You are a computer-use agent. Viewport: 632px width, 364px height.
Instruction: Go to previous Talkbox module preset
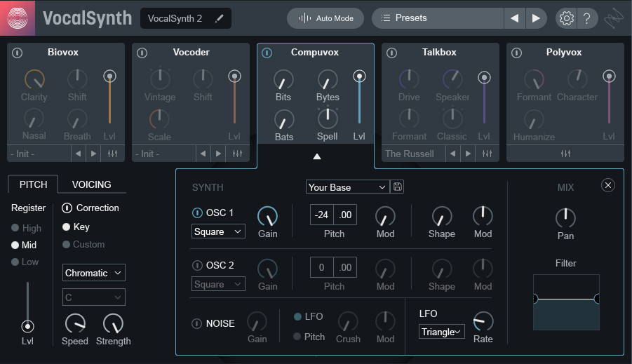point(452,154)
